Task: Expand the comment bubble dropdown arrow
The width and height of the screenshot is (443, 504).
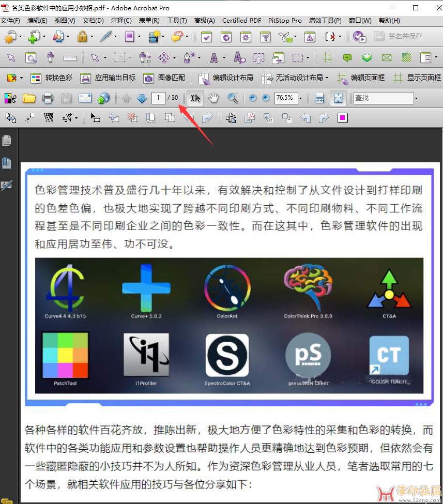Action: pyautogui.click(x=187, y=37)
